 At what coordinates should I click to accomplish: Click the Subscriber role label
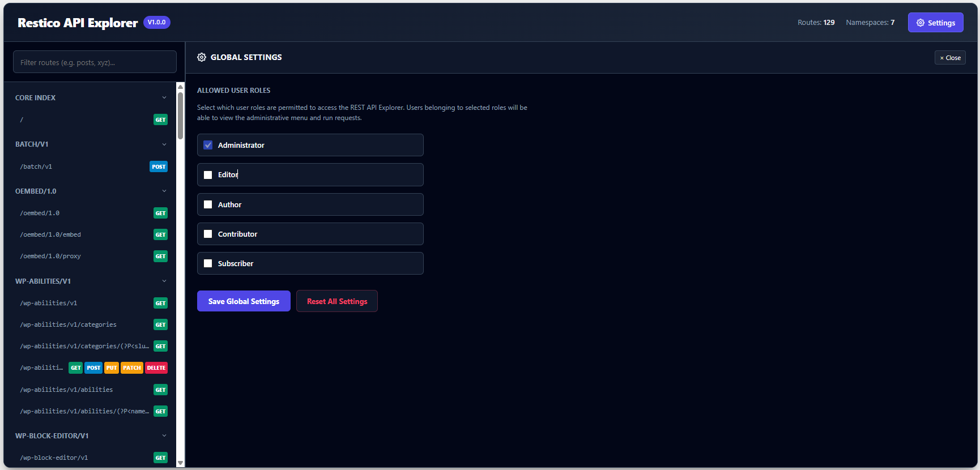pyautogui.click(x=236, y=263)
